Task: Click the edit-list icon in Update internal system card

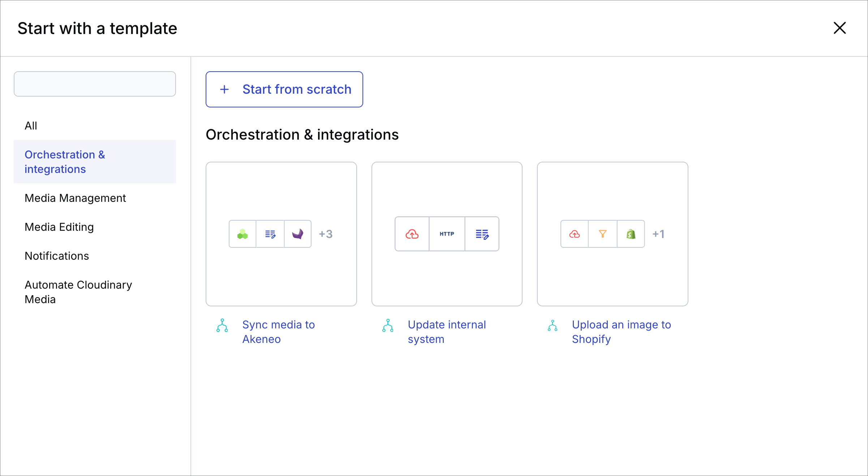Action: pos(482,234)
